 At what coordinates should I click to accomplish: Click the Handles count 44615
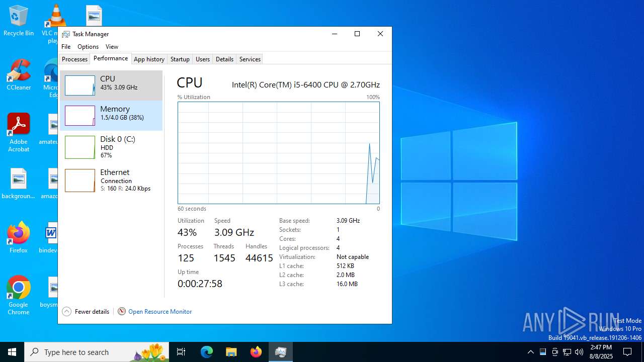(x=259, y=258)
